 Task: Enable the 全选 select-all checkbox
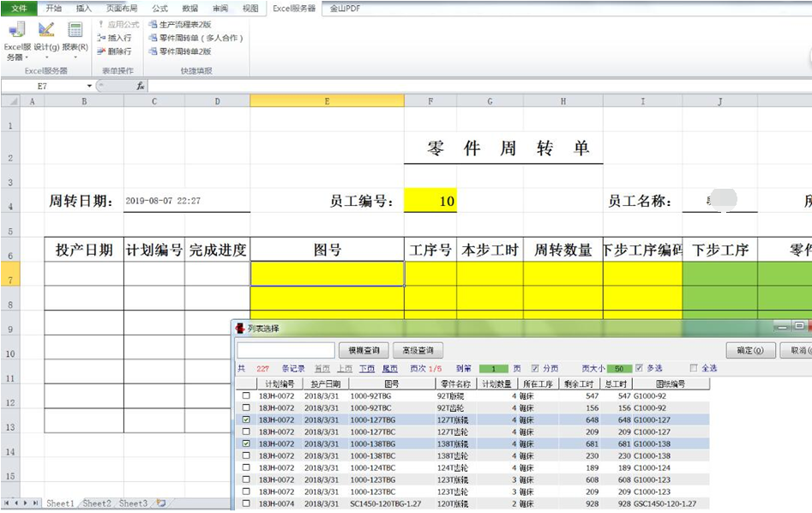tap(694, 368)
